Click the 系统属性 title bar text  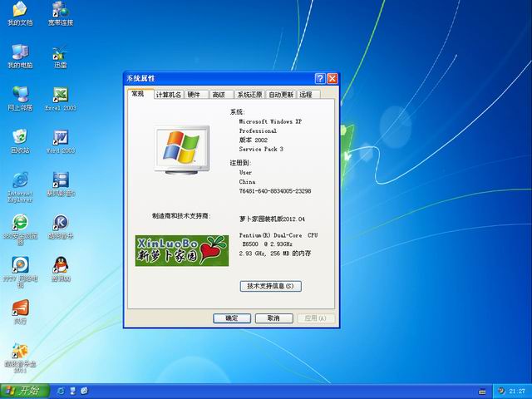[x=140, y=78]
